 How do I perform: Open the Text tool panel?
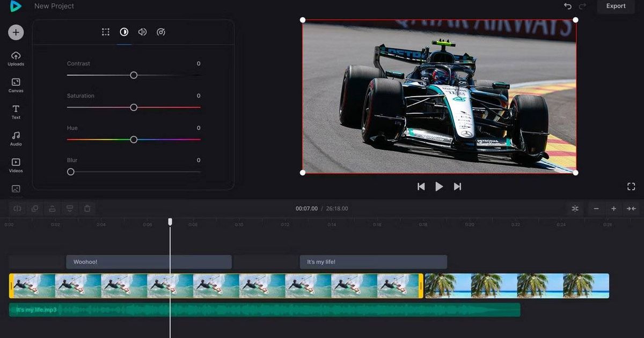tap(16, 112)
